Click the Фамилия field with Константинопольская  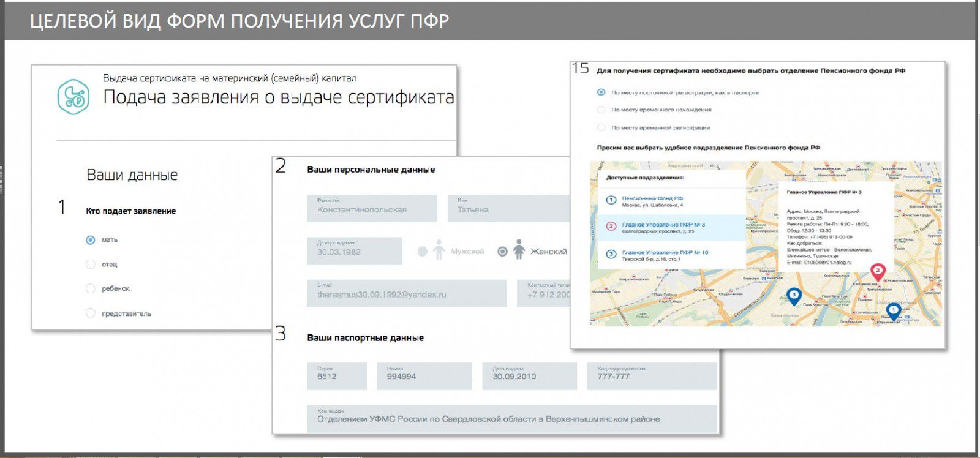point(372,208)
